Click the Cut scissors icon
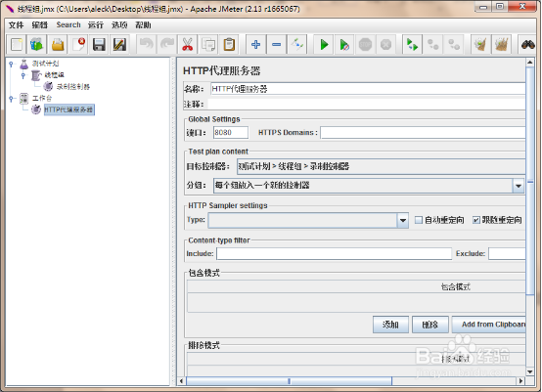 (x=188, y=45)
